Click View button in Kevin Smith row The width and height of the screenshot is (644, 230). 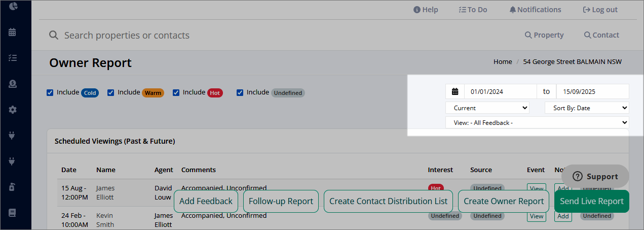pos(536,216)
